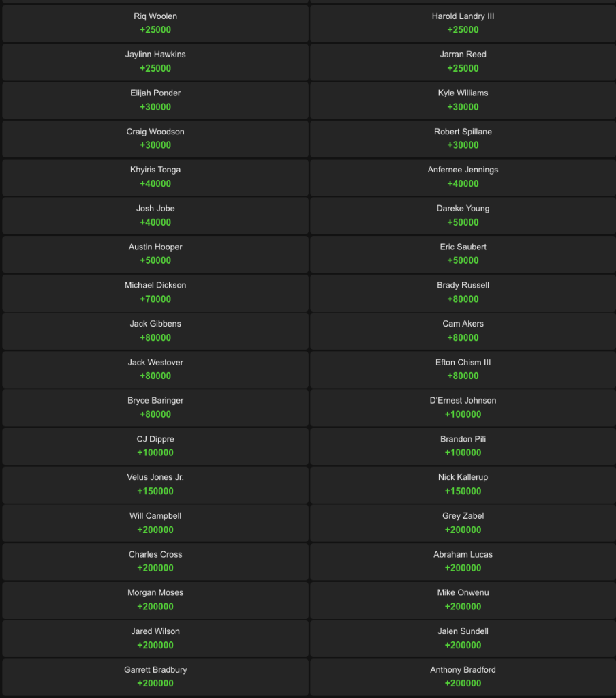Pick Dareke Young +50000 odds
This screenshot has height=698, width=616.
pos(463,216)
